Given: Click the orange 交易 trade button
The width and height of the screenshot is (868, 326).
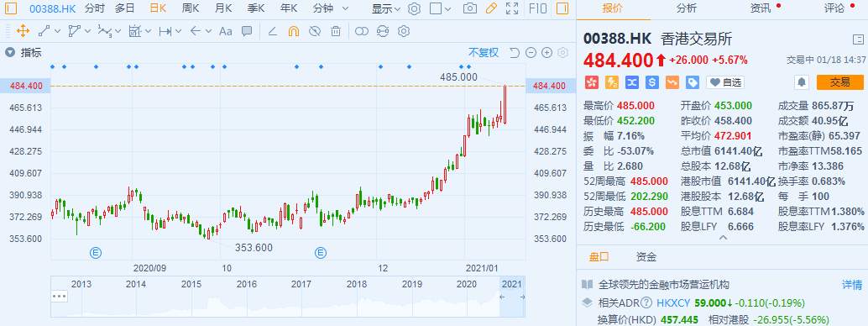Looking at the screenshot, I should [839, 82].
